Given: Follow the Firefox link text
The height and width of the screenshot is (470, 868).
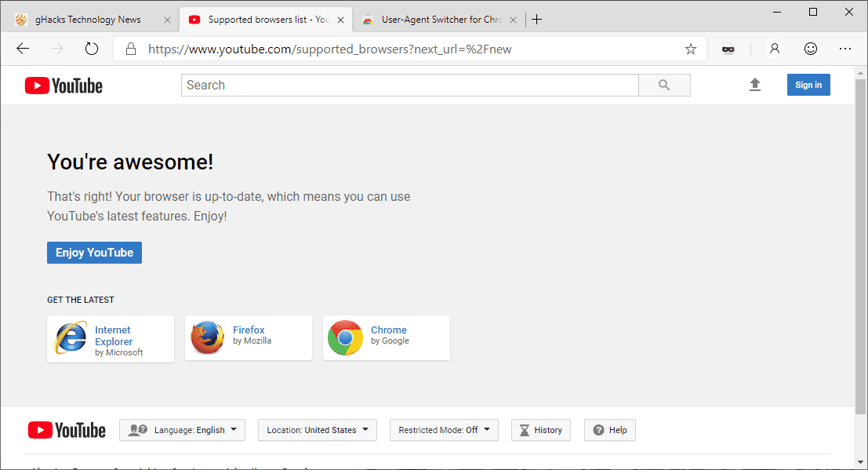Looking at the screenshot, I should point(249,330).
